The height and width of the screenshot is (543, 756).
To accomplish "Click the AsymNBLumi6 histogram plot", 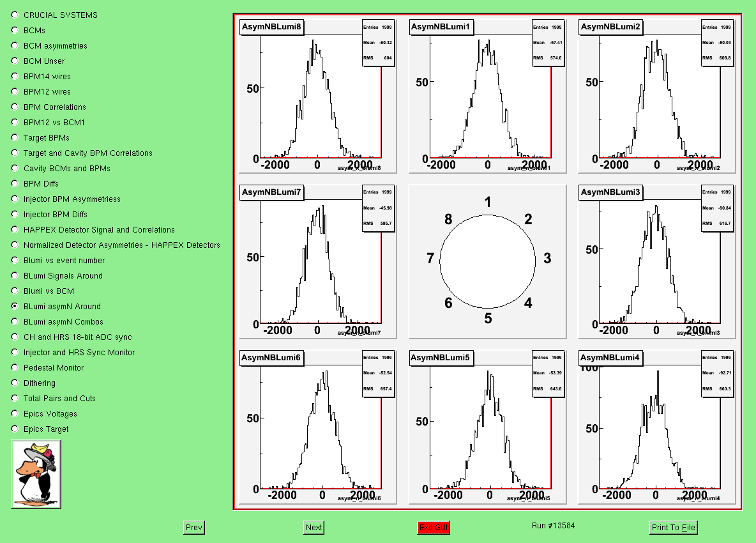I will pyautogui.click(x=318, y=427).
